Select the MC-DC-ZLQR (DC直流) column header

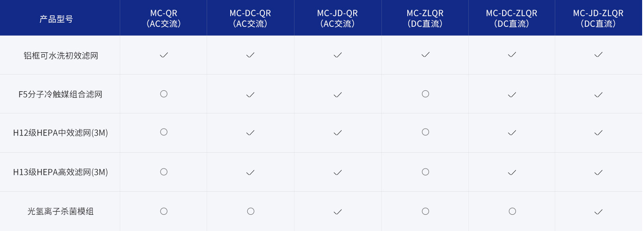[x=512, y=18]
